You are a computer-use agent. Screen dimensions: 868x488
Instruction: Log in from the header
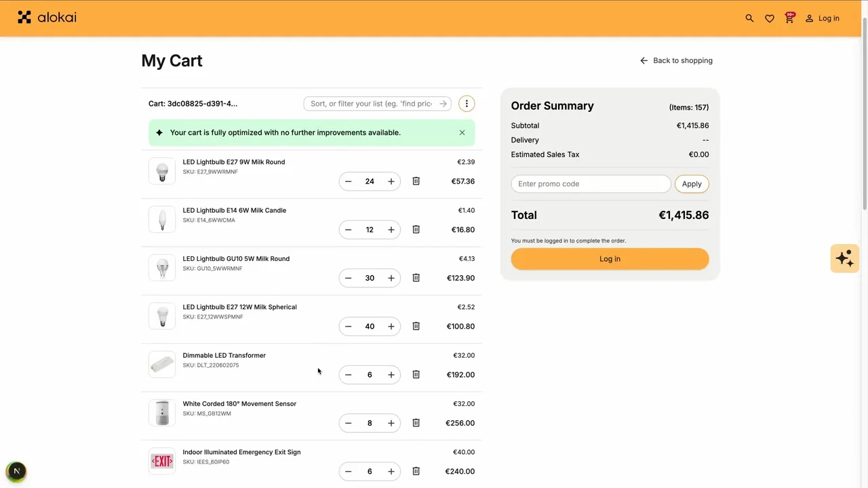point(822,18)
